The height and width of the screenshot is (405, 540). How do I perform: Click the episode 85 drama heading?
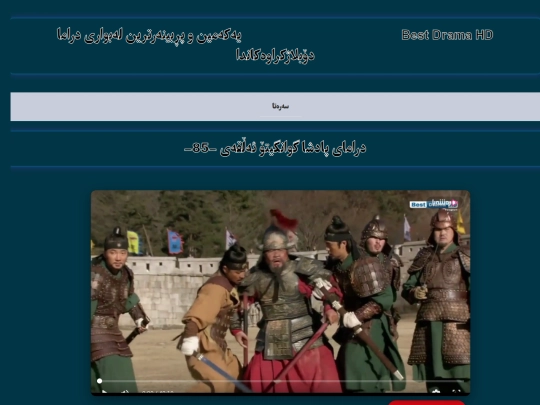point(275,148)
